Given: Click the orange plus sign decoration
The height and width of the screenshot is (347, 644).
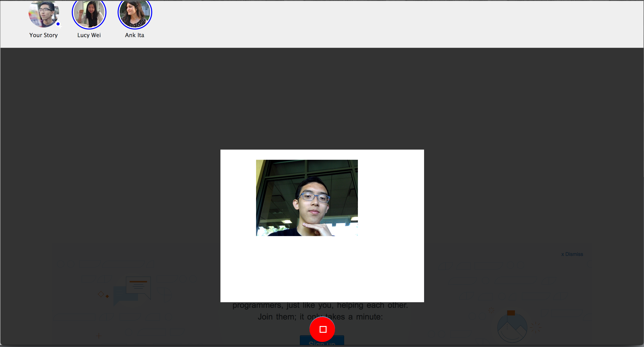Looking at the screenshot, I should [99, 336].
